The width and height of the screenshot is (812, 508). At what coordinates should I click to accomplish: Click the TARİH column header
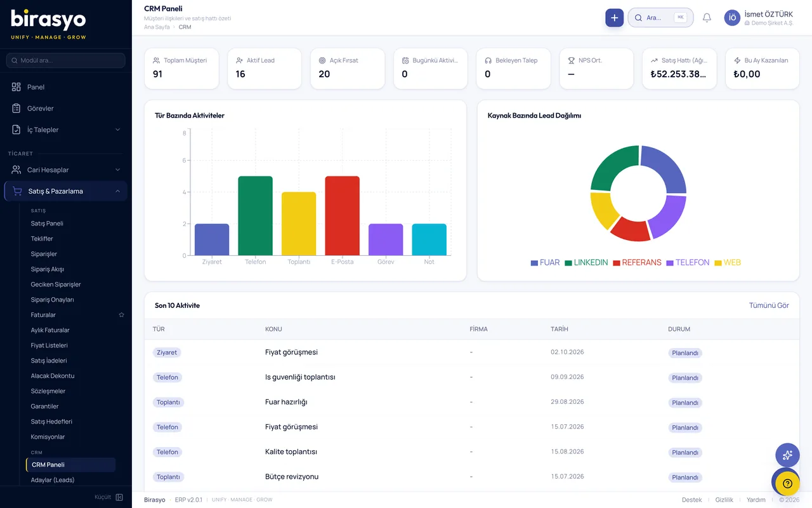pos(560,329)
